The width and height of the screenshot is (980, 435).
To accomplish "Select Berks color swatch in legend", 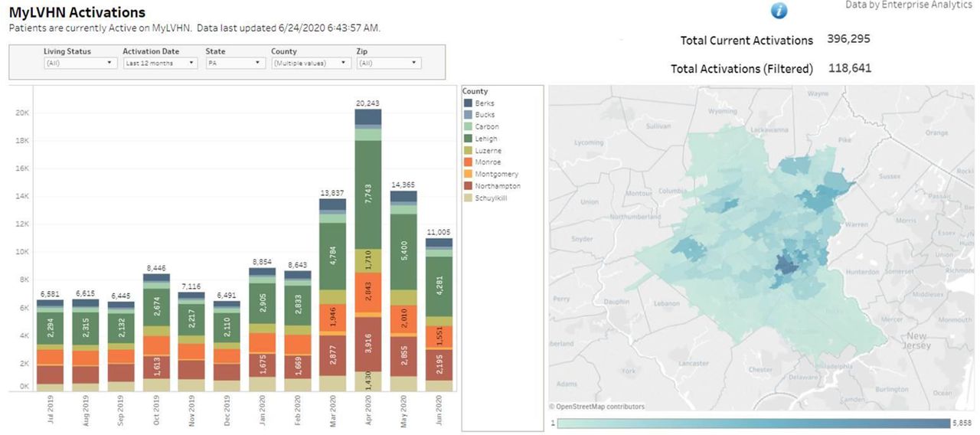I will coord(467,103).
